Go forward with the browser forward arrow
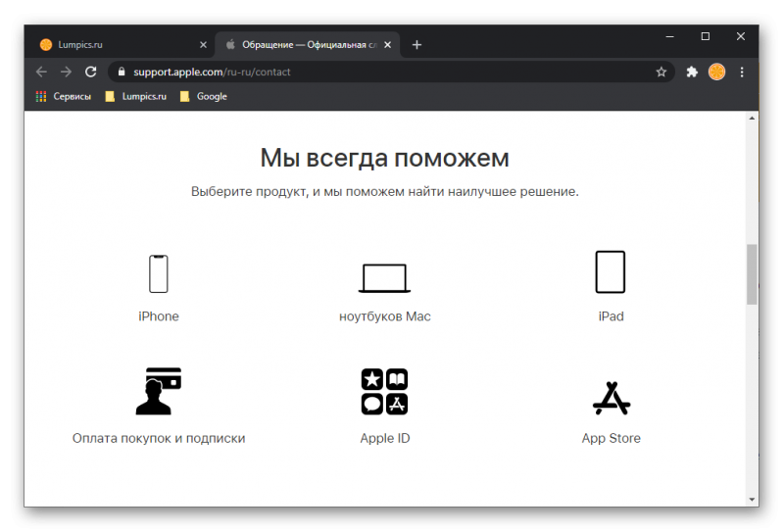This screenshot has width=784, height=532. pos(66,72)
